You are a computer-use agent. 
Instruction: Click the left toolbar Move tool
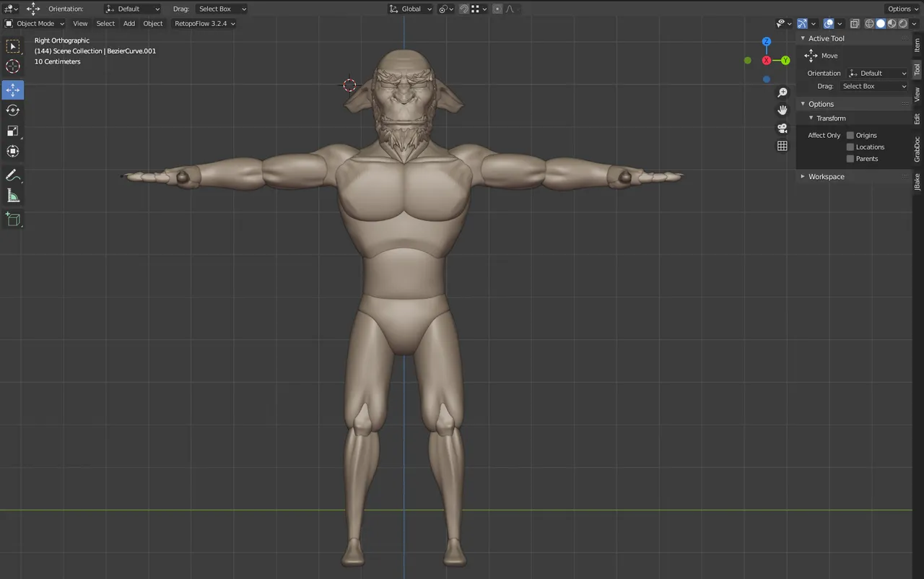(13, 90)
